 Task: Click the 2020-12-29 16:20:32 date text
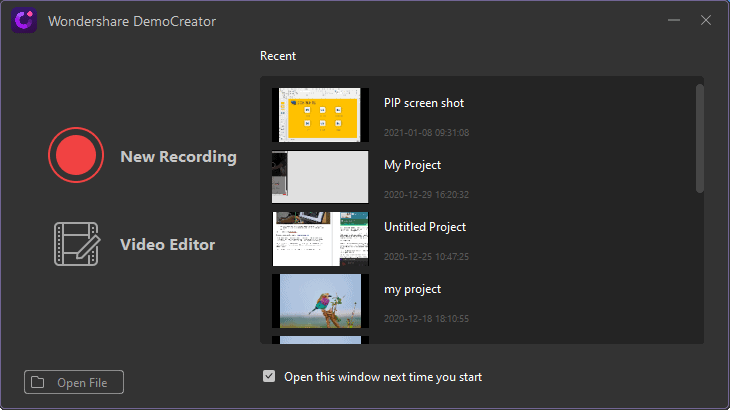[x=426, y=195]
